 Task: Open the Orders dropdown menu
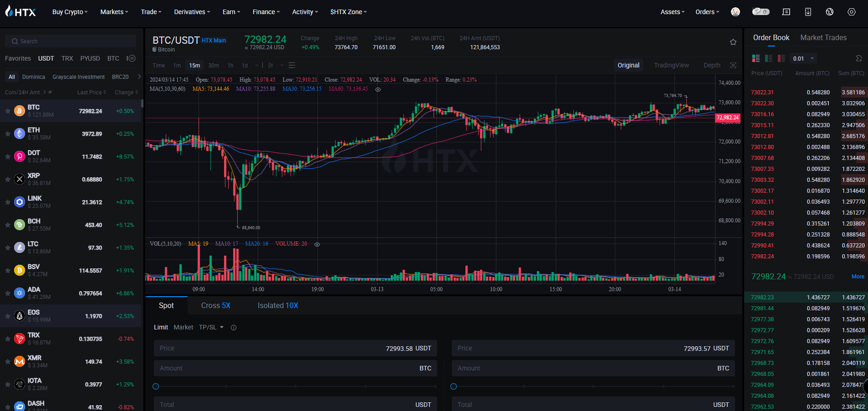[x=707, y=12]
